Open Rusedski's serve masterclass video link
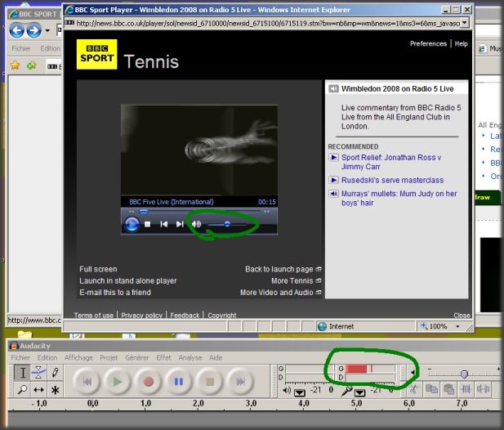 pos(392,180)
